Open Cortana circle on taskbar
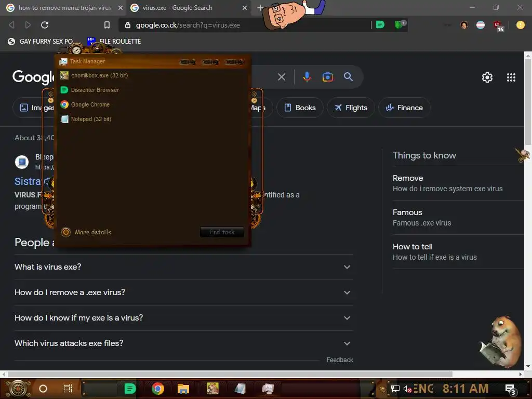 (x=43, y=389)
